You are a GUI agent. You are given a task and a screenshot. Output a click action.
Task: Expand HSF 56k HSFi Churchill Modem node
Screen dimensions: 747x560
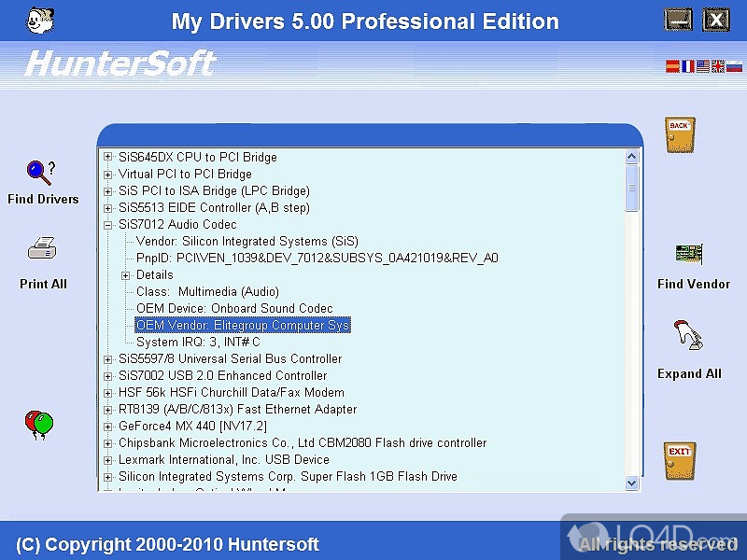(x=108, y=393)
